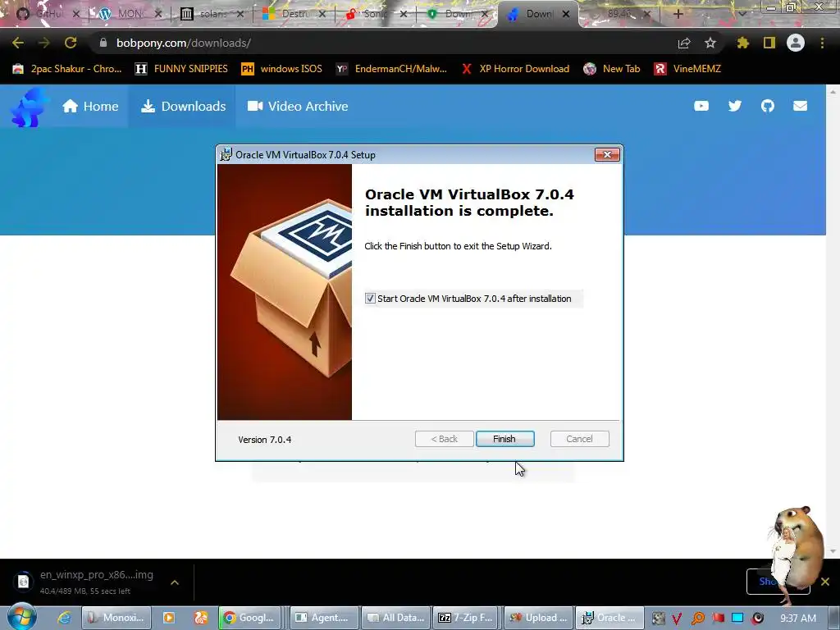
Task: Open the Windows Start orb
Action: coord(21,617)
